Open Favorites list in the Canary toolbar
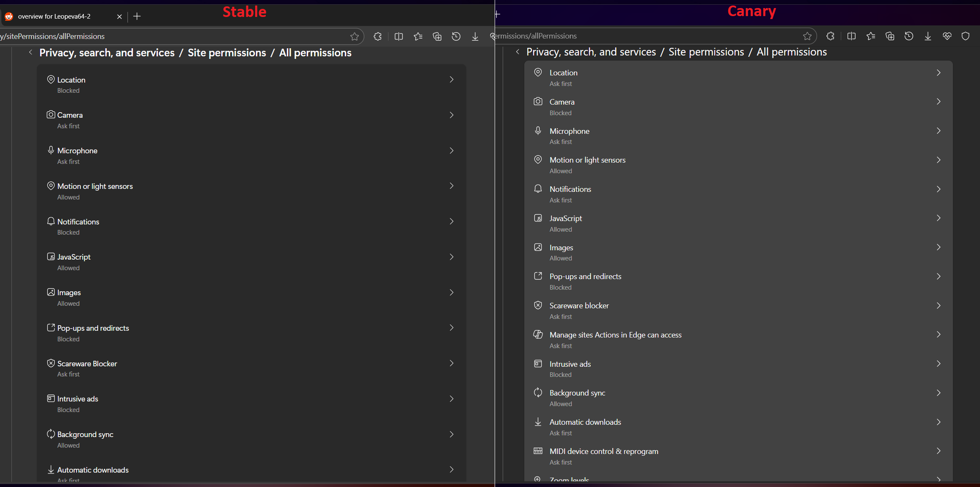Viewport: 980px width, 487px height. click(x=870, y=36)
